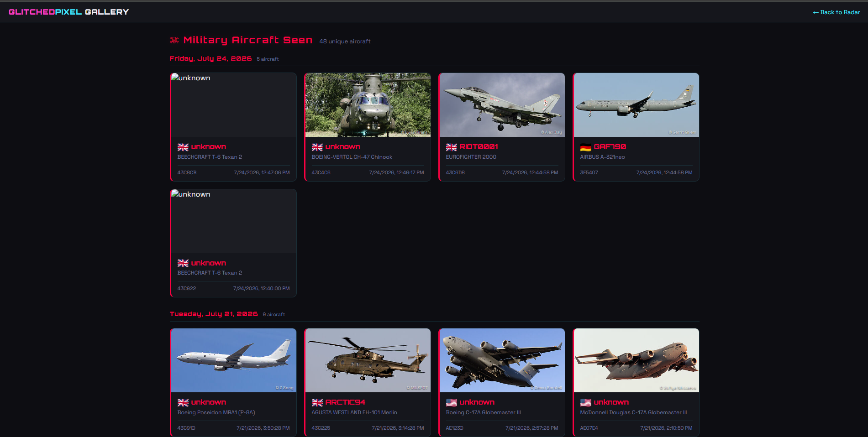Click the 9 aircraft count label
Screen dimensions: 868x437
pos(274,315)
